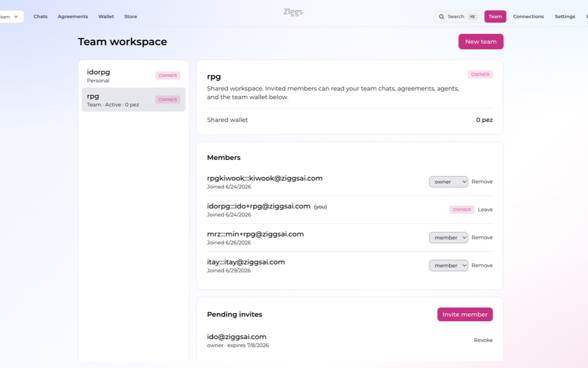Revoke the ido@ziggsai.com invite

pyautogui.click(x=483, y=340)
